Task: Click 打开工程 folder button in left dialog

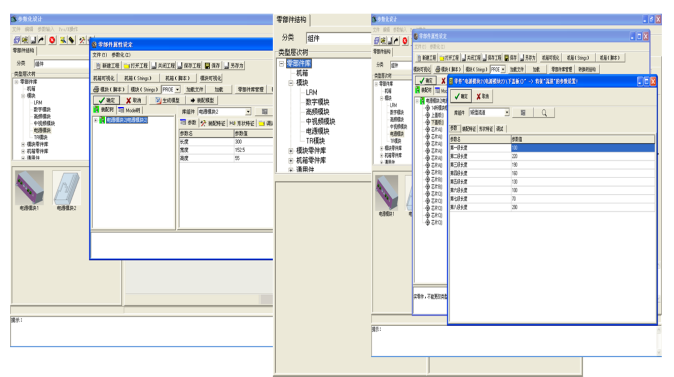Action: pos(136,66)
